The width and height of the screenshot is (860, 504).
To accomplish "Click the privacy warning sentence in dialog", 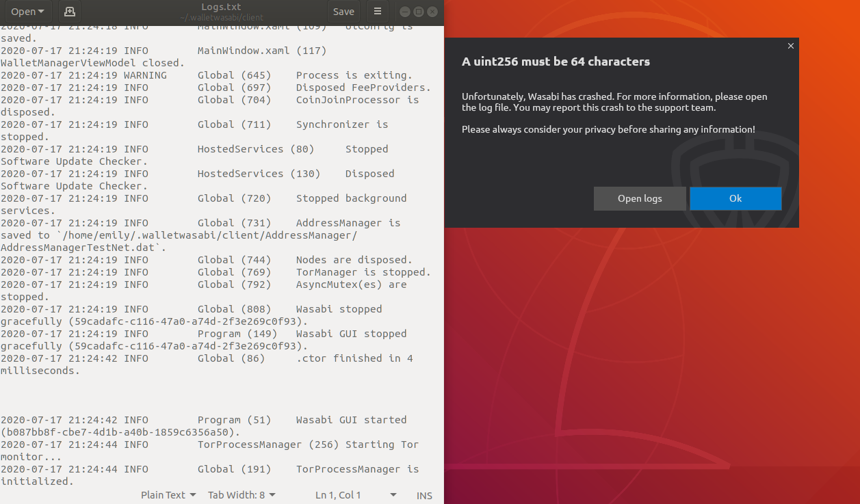I will tap(608, 129).
